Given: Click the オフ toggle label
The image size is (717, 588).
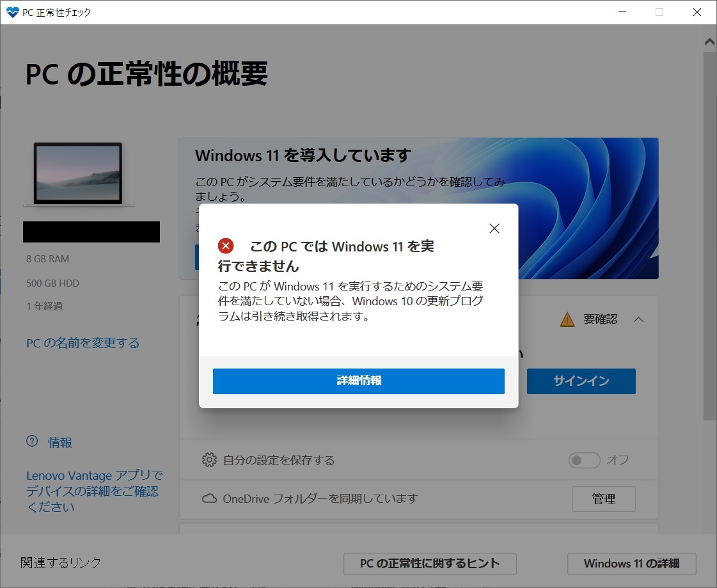Looking at the screenshot, I should (618, 459).
